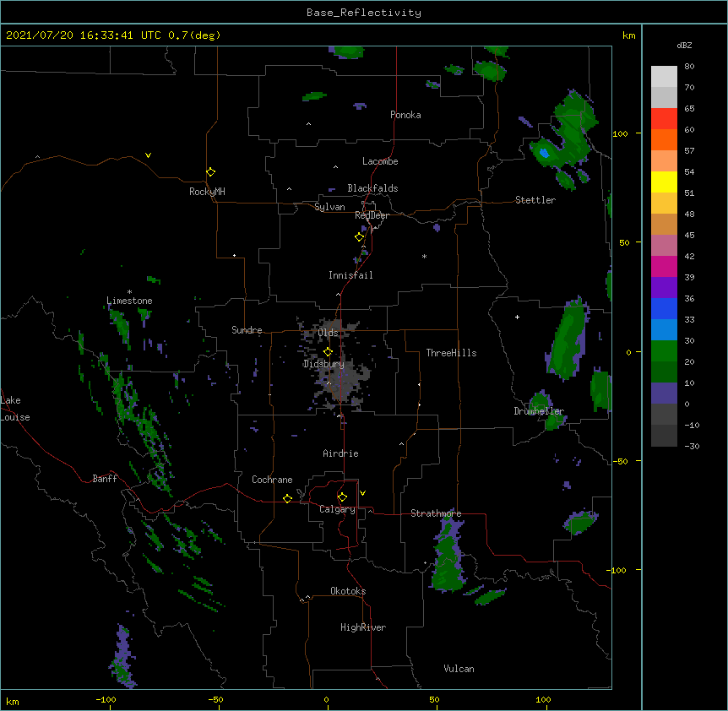Click the yellow diamond marker south of RedDeer
The width and height of the screenshot is (728, 711).
[x=359, y=237]
